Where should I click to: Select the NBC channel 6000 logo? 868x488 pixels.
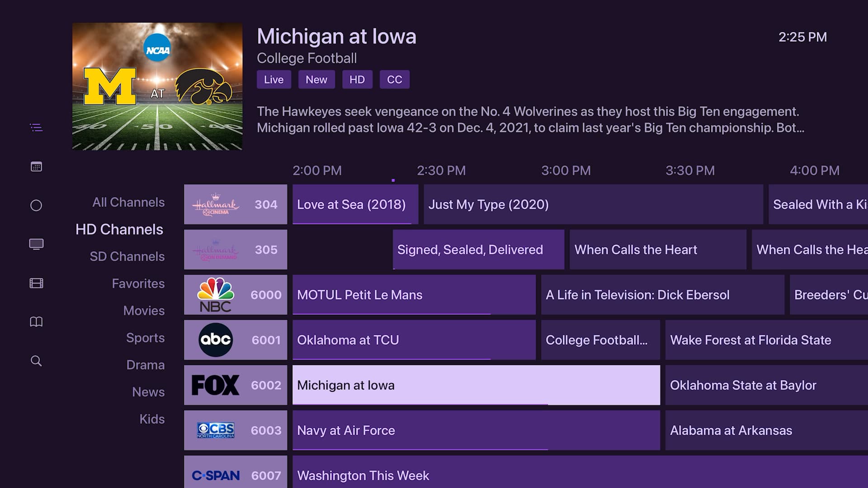pyautogui.click(x=216, y=295)
